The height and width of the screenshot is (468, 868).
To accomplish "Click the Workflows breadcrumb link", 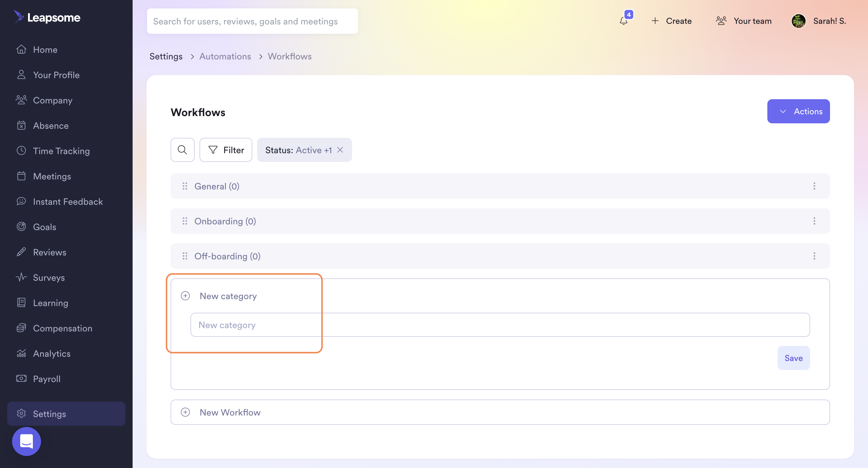I will (x=289, y=56).
